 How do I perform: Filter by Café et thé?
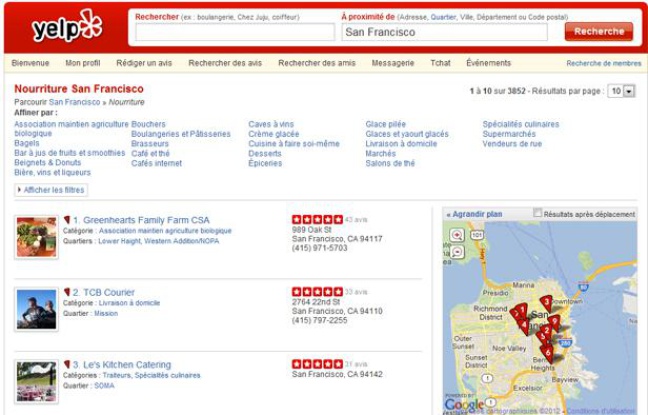coord(150,153)
